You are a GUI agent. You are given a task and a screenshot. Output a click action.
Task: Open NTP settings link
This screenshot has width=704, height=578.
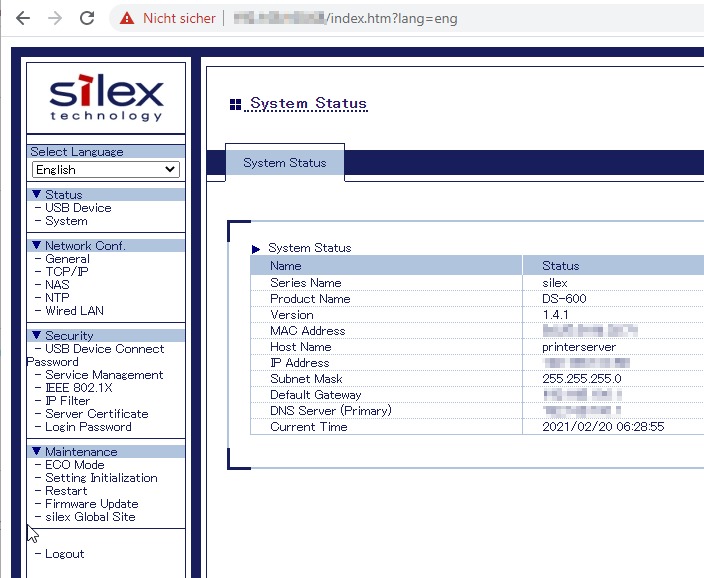[x=57, y=298]
